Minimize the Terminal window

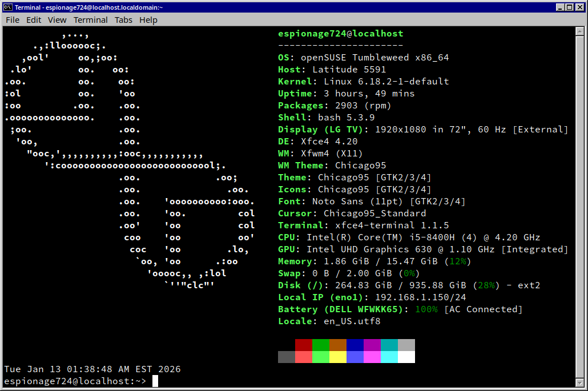coord(559,7)
